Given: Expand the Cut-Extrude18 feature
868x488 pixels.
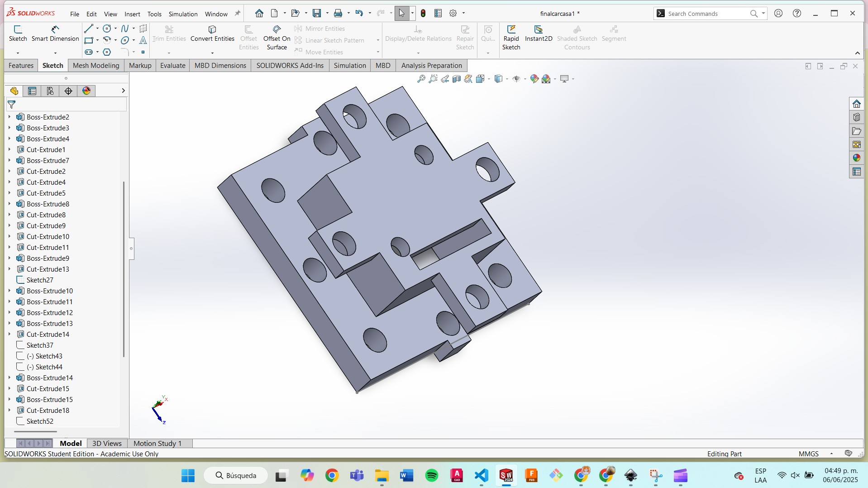Looking at the screenshot, I should tap(10, 410).
